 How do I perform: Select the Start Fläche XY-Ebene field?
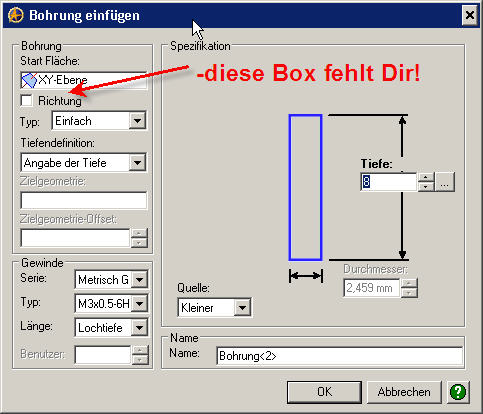(x=83, y=80)
